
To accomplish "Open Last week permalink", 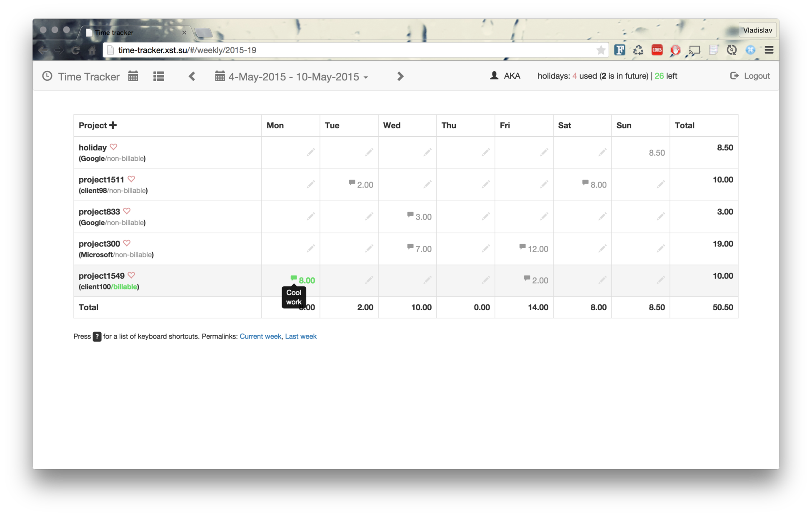I will 301,336.
